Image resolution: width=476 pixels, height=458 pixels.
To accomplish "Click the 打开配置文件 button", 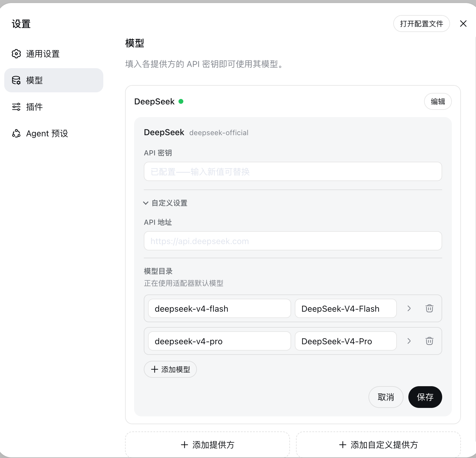I will (x=422, y=24).
